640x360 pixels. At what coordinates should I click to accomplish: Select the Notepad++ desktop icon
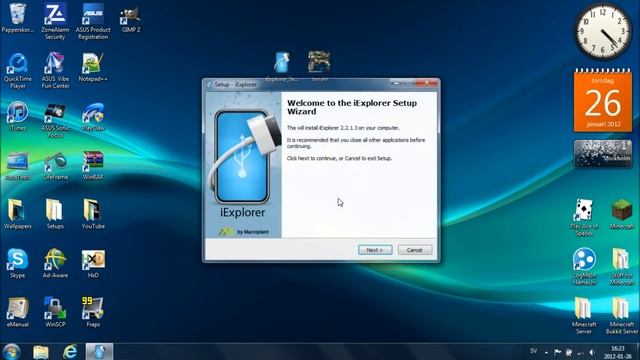click(93, 67)
